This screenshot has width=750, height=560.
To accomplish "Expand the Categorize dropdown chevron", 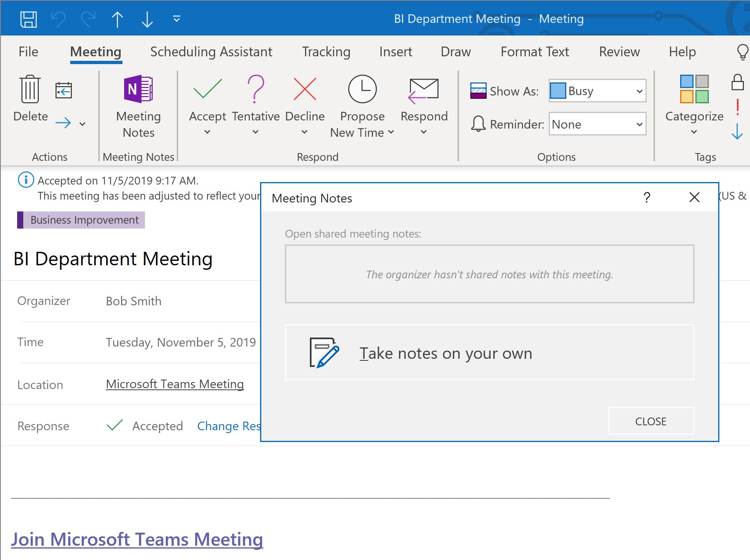I will click(x=694, y=132).
